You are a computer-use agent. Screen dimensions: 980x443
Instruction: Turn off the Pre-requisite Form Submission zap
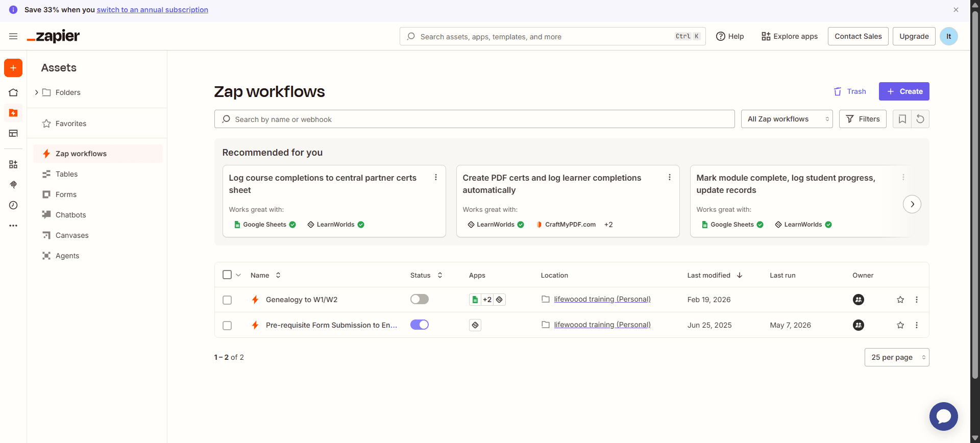(x=420, y=325)
